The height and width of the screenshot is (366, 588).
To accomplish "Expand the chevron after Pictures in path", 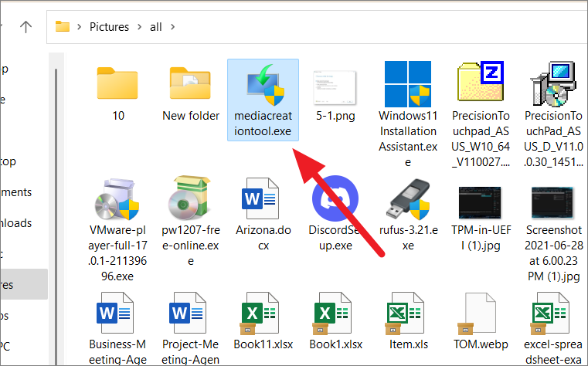I will pos(140,27).
